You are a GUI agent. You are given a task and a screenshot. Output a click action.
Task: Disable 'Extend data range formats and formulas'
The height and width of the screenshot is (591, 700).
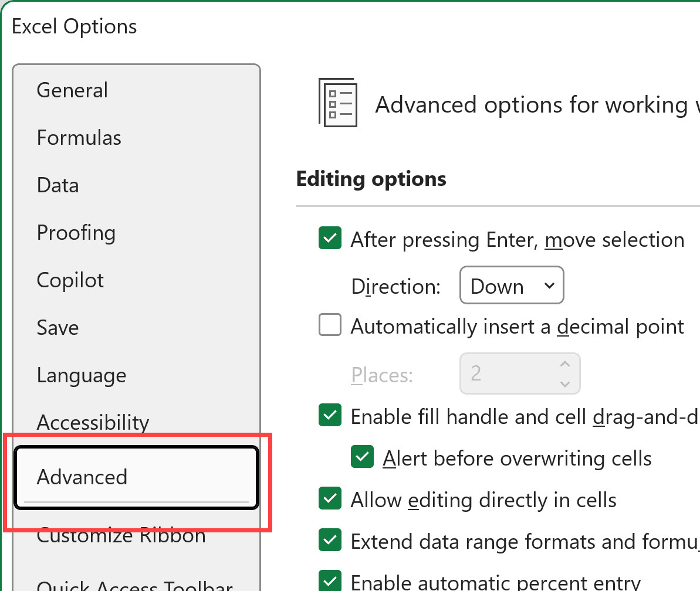click(x=330, y=540)
